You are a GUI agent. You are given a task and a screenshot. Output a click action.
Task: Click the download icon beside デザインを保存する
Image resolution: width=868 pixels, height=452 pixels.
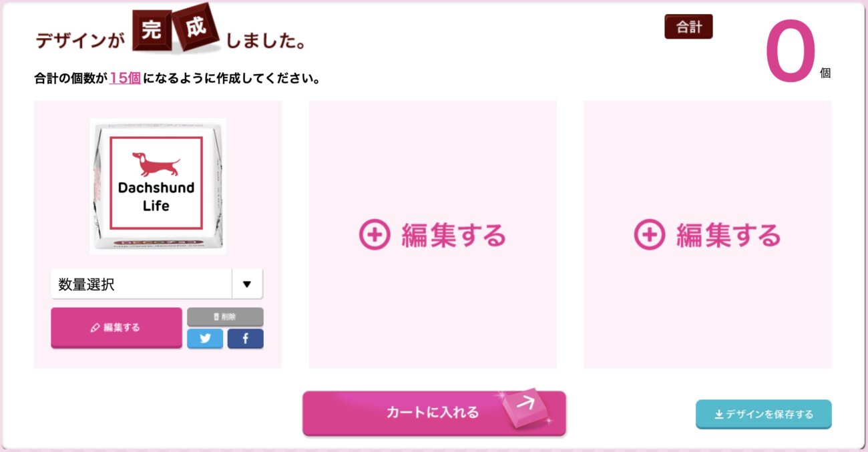pos(719,415)
